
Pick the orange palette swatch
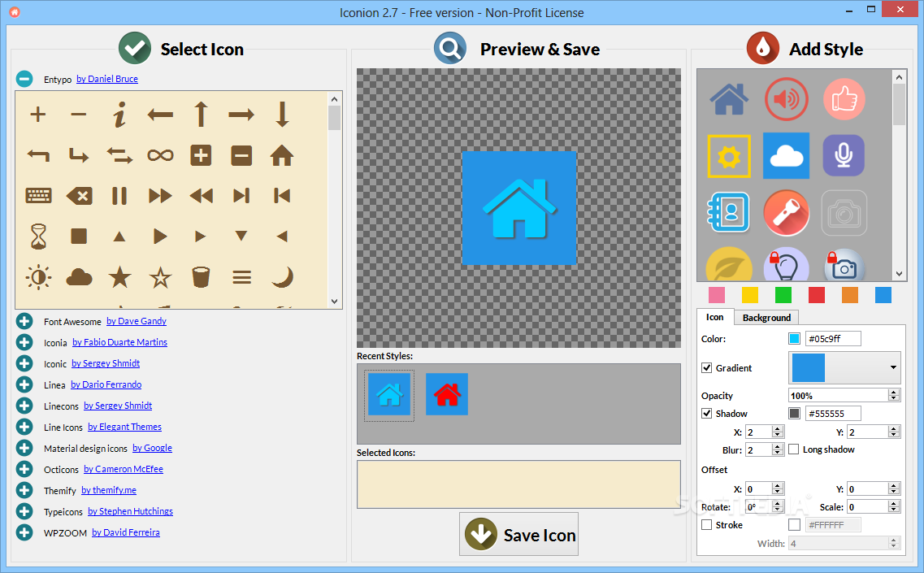pos(850,295)
